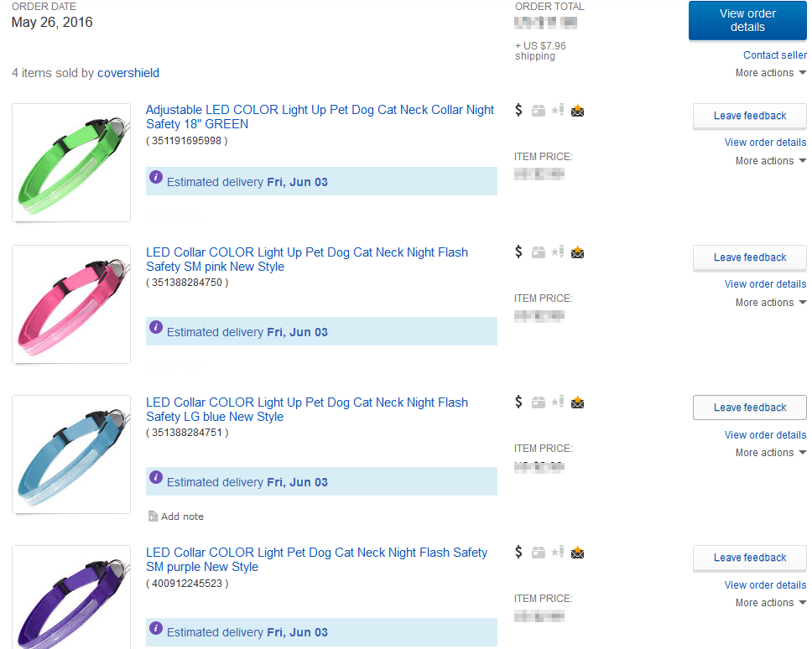Click feedback-received envelope icon for purple collar
The width and height of the screenshot is (812, 649).
(x=577, y=553)
